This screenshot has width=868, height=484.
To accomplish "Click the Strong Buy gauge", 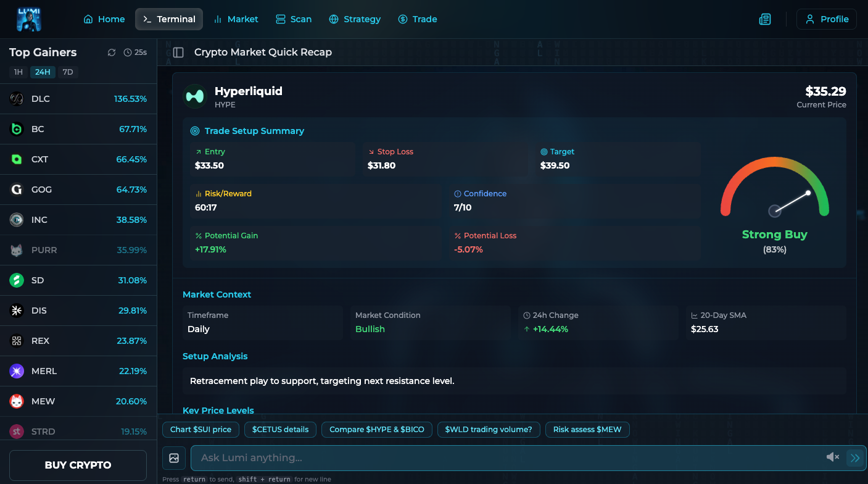I will click(x=774, y=188).
